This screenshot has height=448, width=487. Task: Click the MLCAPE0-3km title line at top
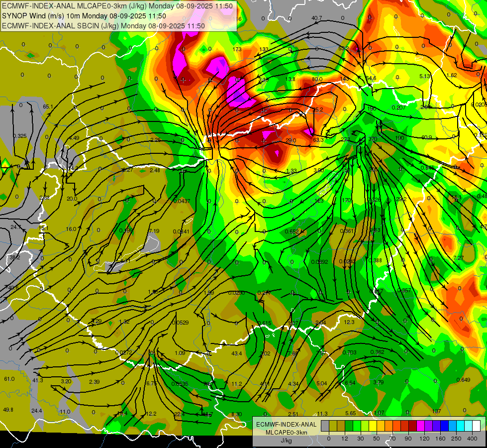[x=117, y=5]
